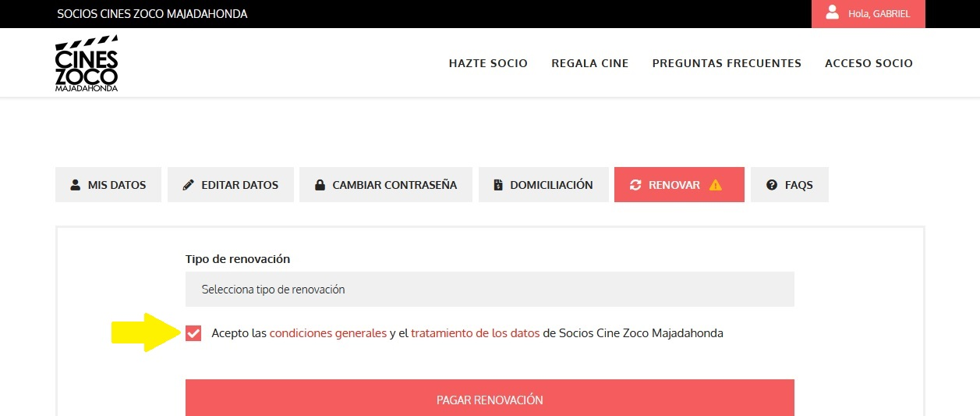Click the yellow warning triangle on the Renovar tab
This screenshot has height=416, width=980.
716,185
